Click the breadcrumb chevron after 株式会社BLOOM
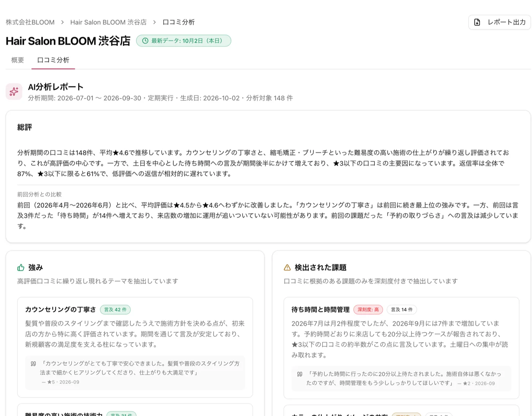 [62, 22]
